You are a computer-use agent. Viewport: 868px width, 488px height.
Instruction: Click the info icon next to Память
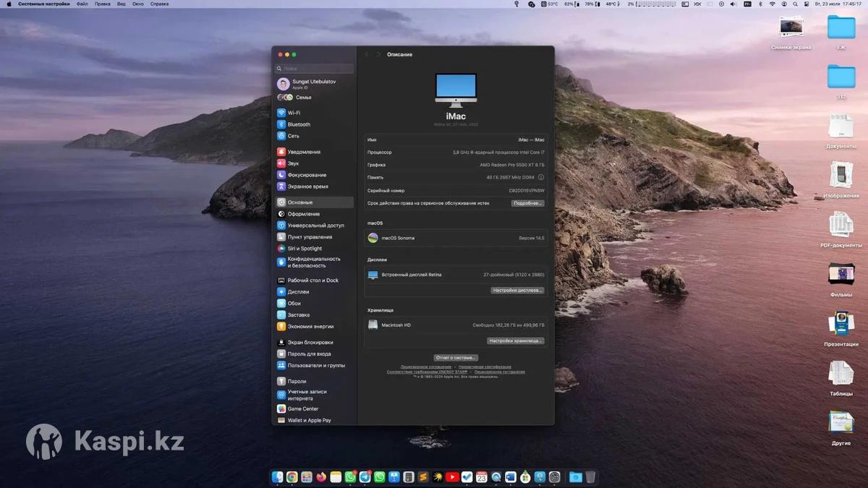pyautogui.click(x=541, y=177)
